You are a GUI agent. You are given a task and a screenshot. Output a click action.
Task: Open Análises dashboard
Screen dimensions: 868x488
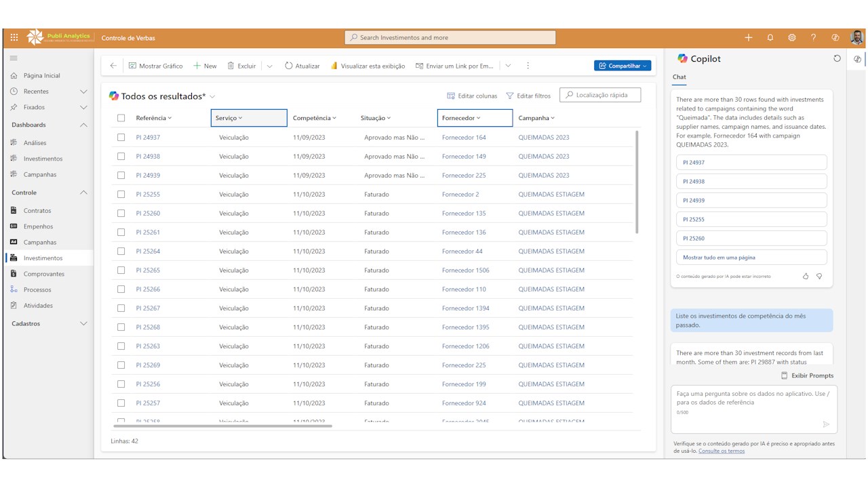(x=35, y=143)
